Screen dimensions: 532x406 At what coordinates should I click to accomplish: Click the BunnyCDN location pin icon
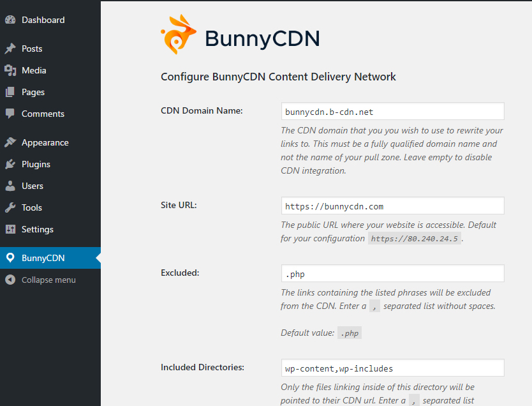click(x=10, y=258)
